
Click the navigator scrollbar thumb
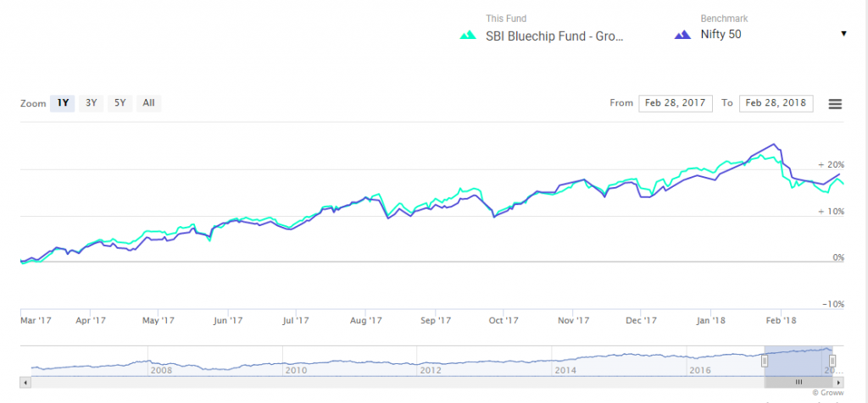[798, 382]
